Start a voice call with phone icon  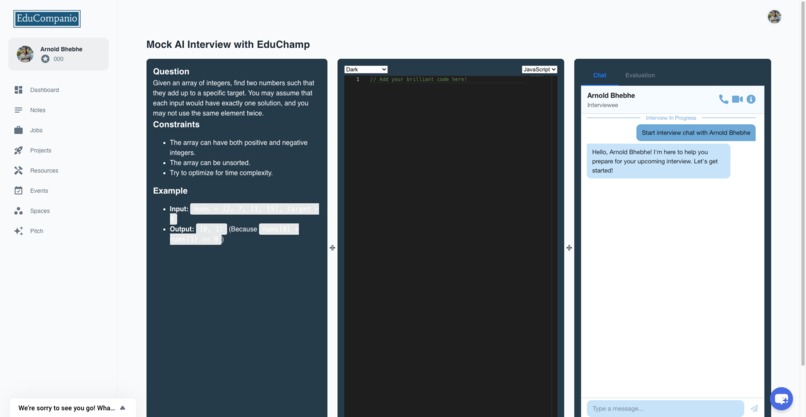point(723,99)
